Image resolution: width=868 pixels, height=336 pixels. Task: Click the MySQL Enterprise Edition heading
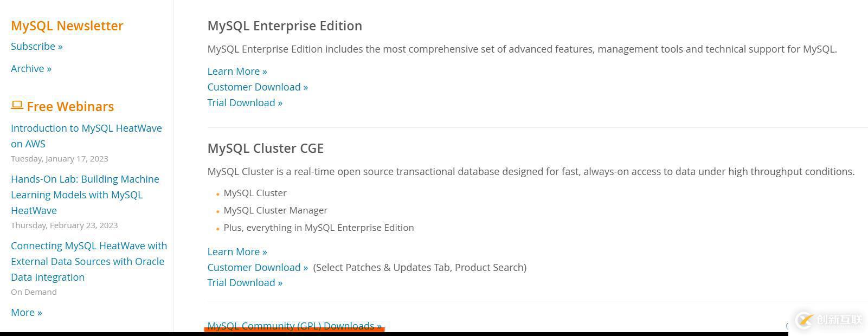(x=285, y=26)
